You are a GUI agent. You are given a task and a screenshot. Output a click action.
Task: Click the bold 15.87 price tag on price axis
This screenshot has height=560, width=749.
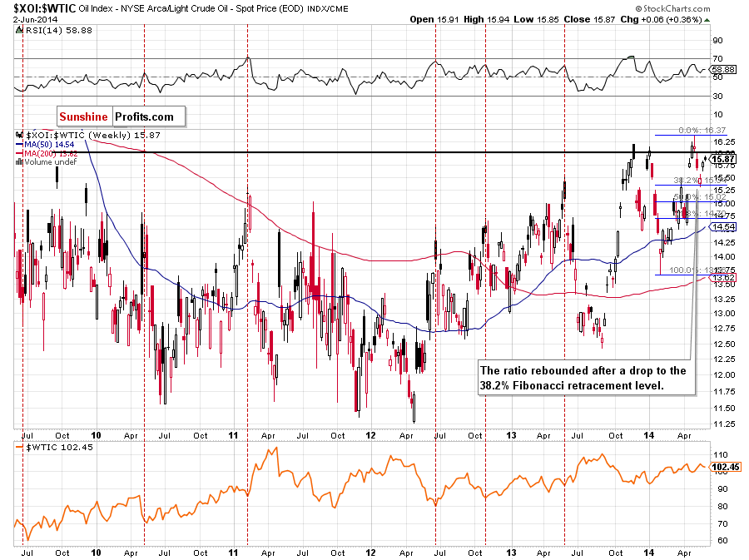722,159
